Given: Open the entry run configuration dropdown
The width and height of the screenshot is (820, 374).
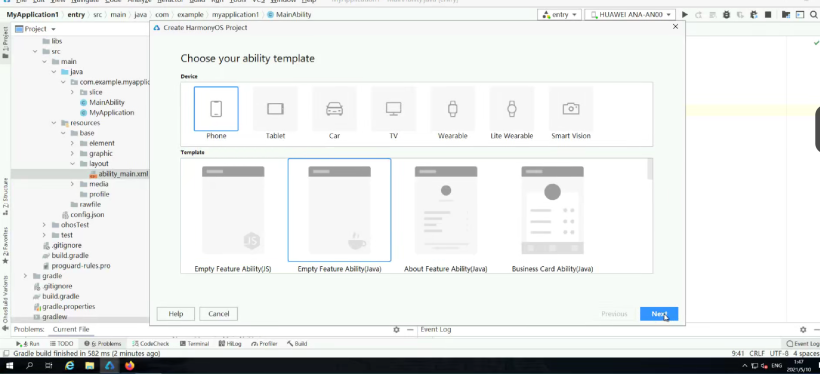Looking at the screenshot, I should point(560,15).
